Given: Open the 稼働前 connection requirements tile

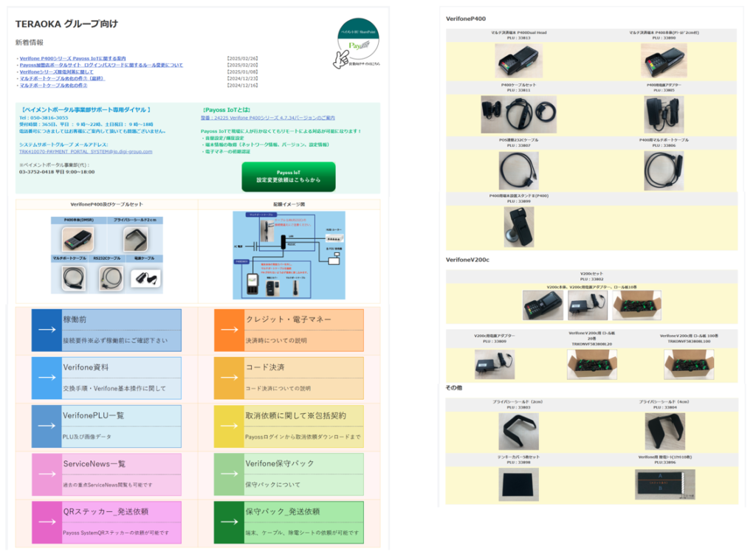Looking at the screenshot, I should [x=106, y=330].
